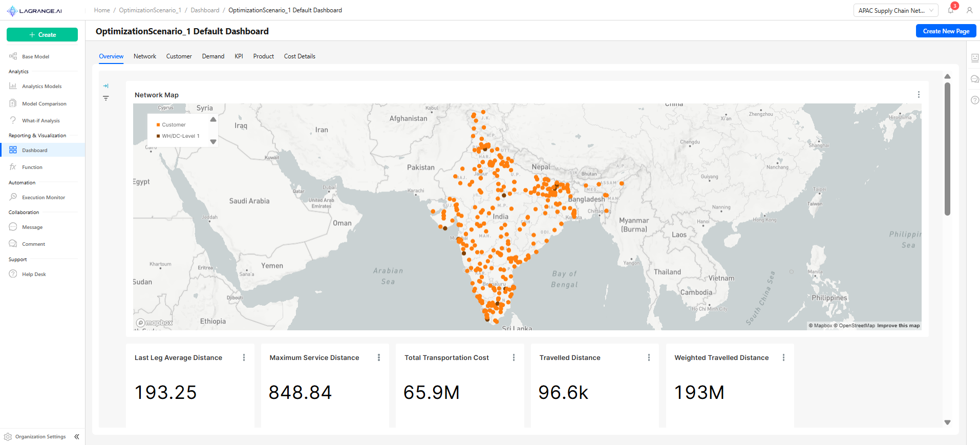Open the user profile icon
The height and width of the screenshot is (445, 980).
pos(969,10)
